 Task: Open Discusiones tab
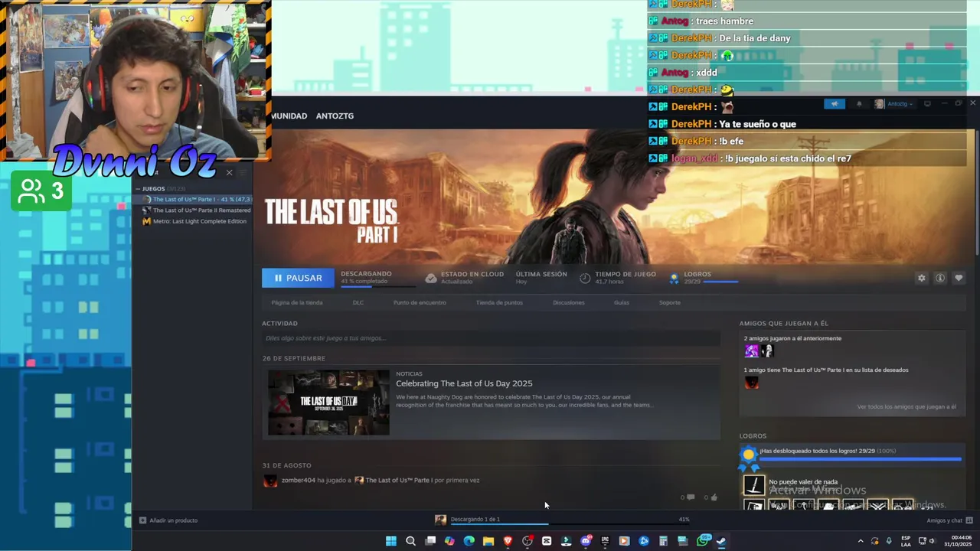coord(569,302)
